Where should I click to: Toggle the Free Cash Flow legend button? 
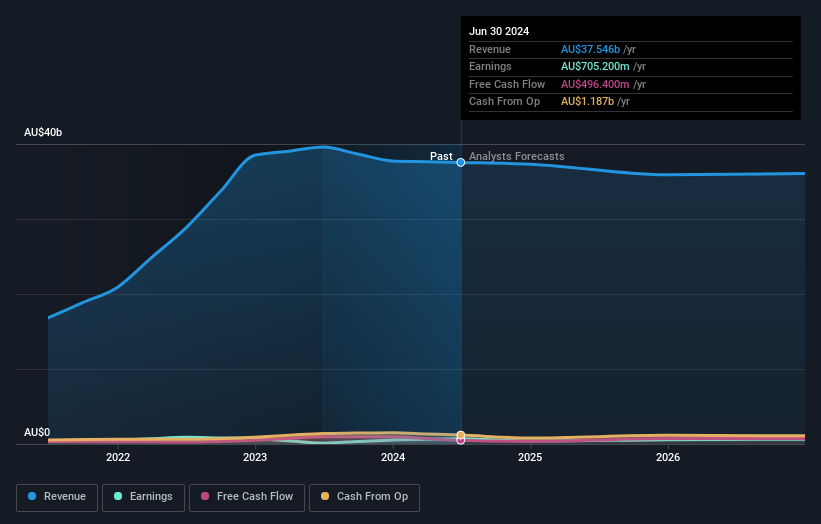247,497
